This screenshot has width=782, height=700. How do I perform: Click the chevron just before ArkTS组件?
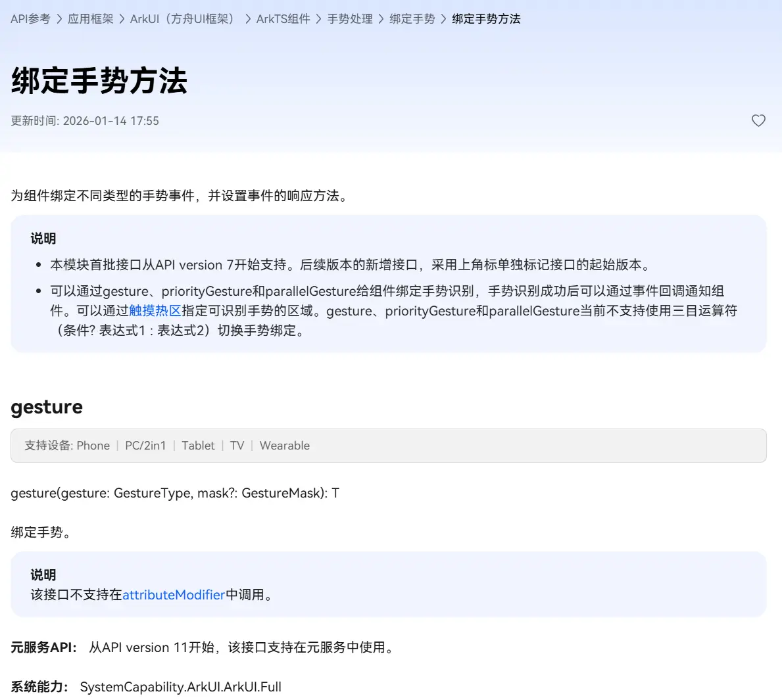248,19
